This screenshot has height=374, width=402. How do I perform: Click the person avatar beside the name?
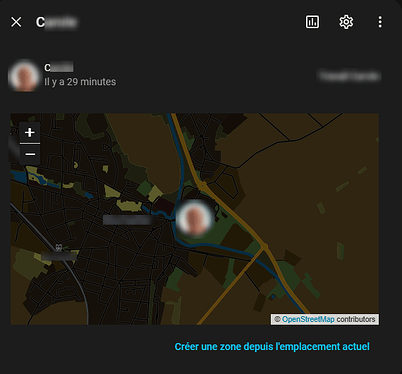[x=23, y=76]
